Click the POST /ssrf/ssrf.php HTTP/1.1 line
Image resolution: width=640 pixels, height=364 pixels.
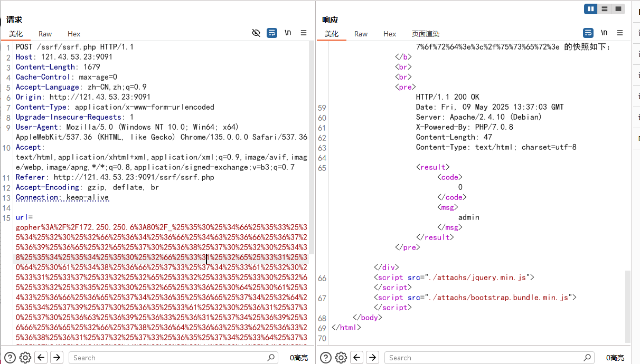coord(74,47)
